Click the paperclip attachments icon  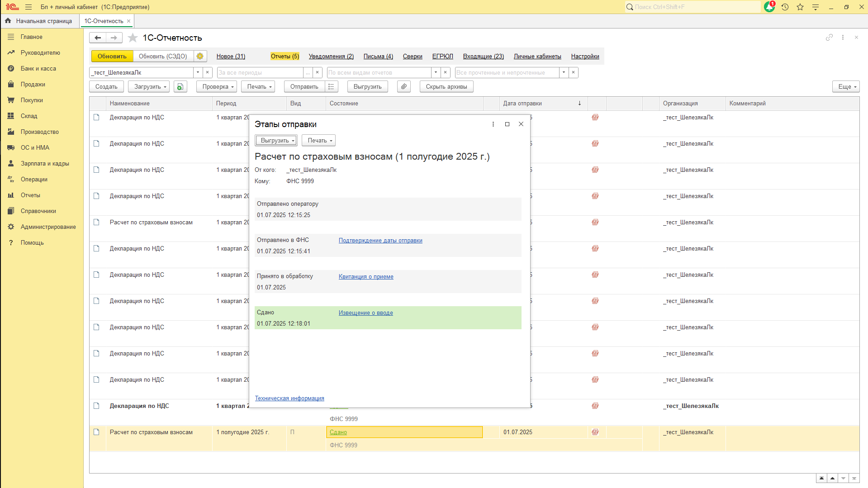pos(404,86)
